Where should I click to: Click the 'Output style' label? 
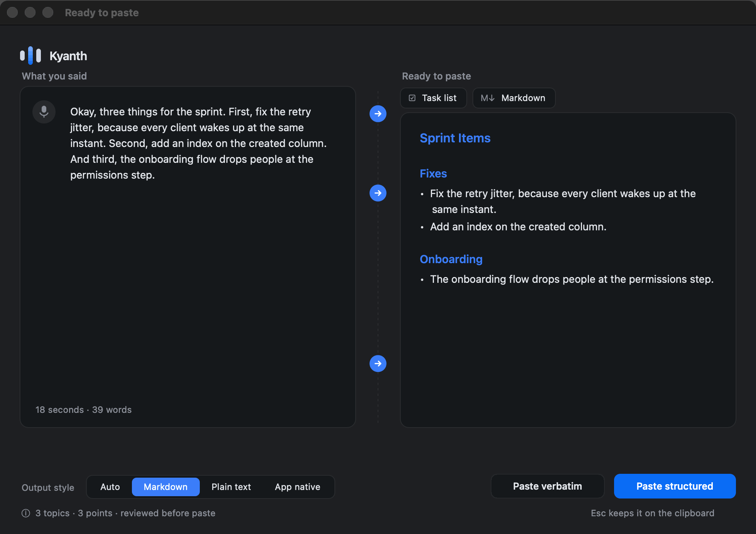(x=48, y=487)
